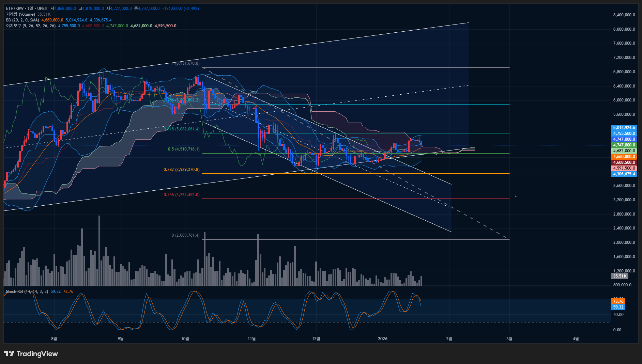
Task: Click the Stoch RSI indicator legend
Action: (27, 291)
